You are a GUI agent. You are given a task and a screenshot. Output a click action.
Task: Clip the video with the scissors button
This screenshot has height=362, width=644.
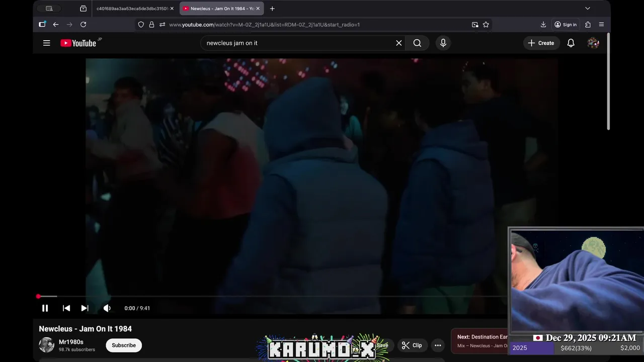tap(412, 345)
